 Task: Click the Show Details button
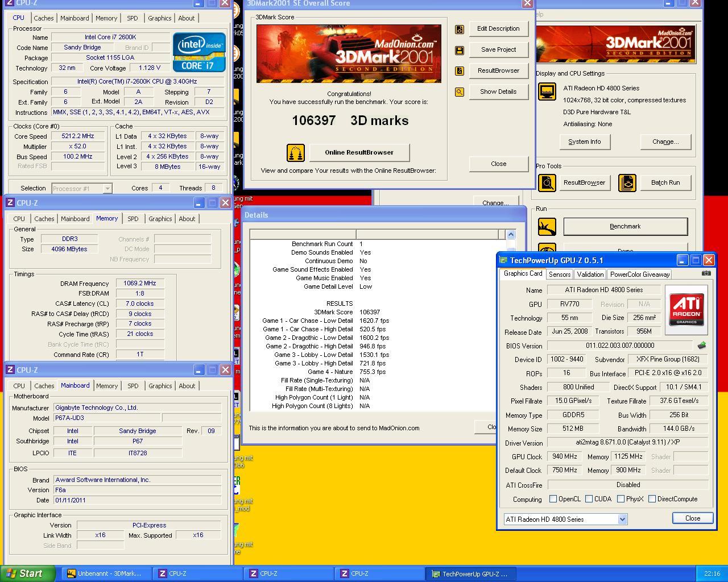click(x=498, y=92)
